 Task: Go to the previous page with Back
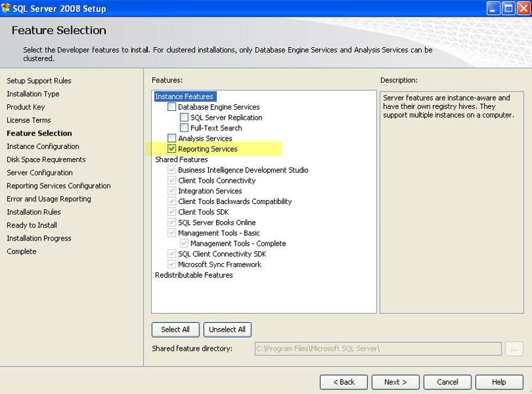(x=344, y=382)
